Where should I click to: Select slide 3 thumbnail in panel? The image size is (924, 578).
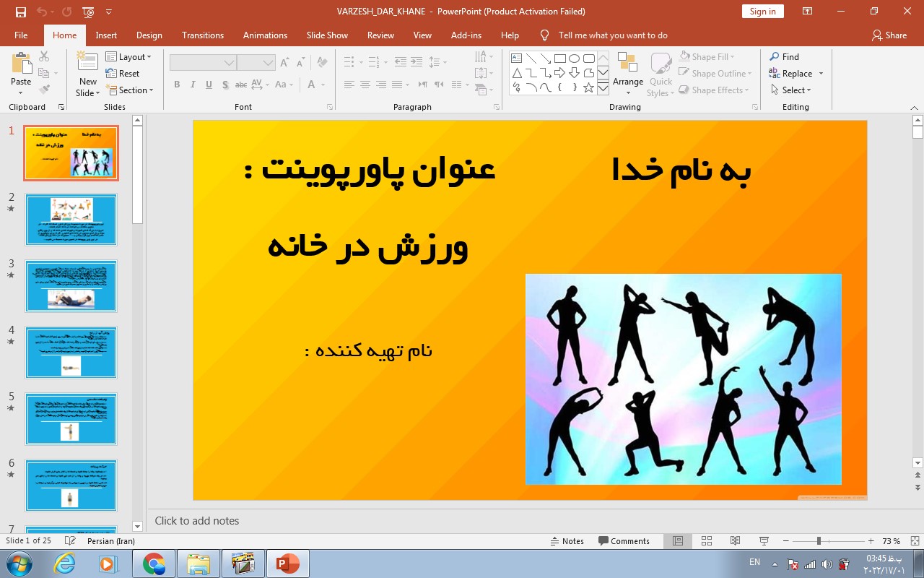71,286
